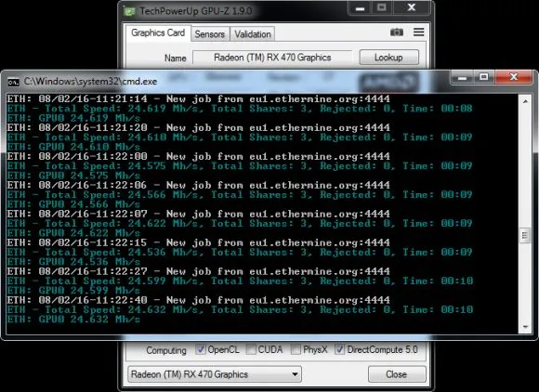
Task: Click the cmd.exe scrollbar thumb
Action: coord(525,236)
